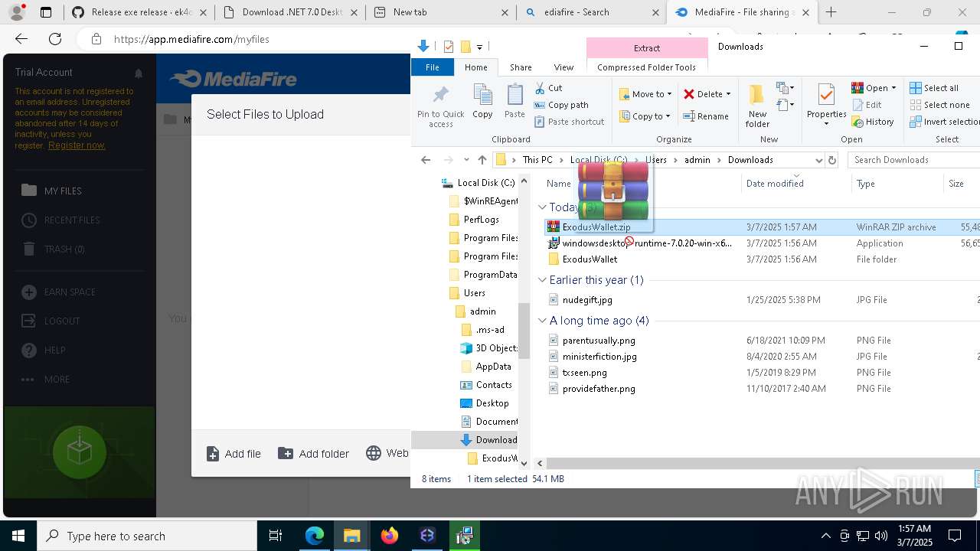Go back in the browser
This screenshot has height=551, width=980.
pos(21,39)
